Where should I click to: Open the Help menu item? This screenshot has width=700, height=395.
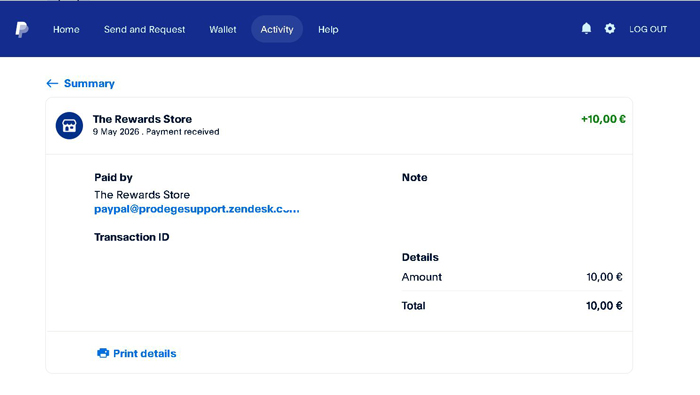pos(328,29)
